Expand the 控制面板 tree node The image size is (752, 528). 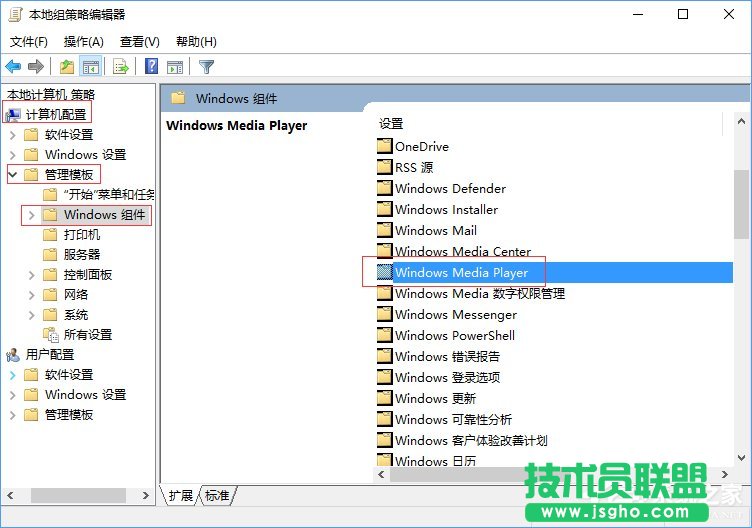pyautogui.click(x=32, y=275)
